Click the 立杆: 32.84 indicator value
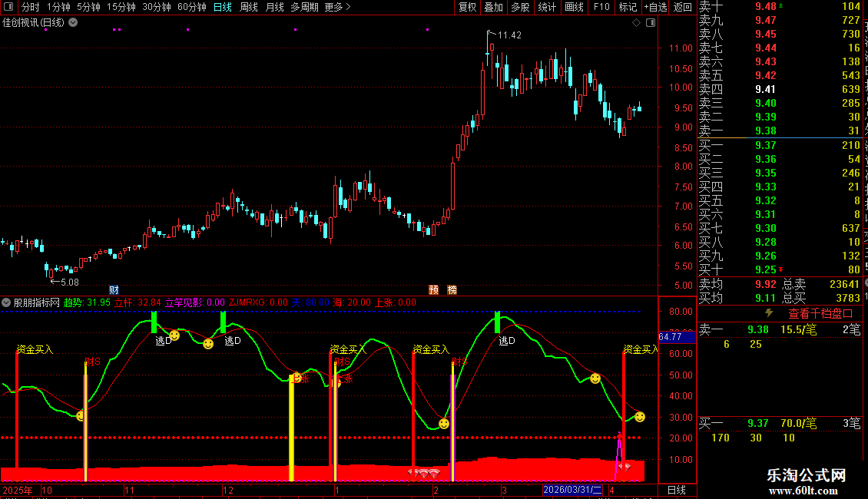The height and width of the screenshot is (499, 868). (137, 302)
